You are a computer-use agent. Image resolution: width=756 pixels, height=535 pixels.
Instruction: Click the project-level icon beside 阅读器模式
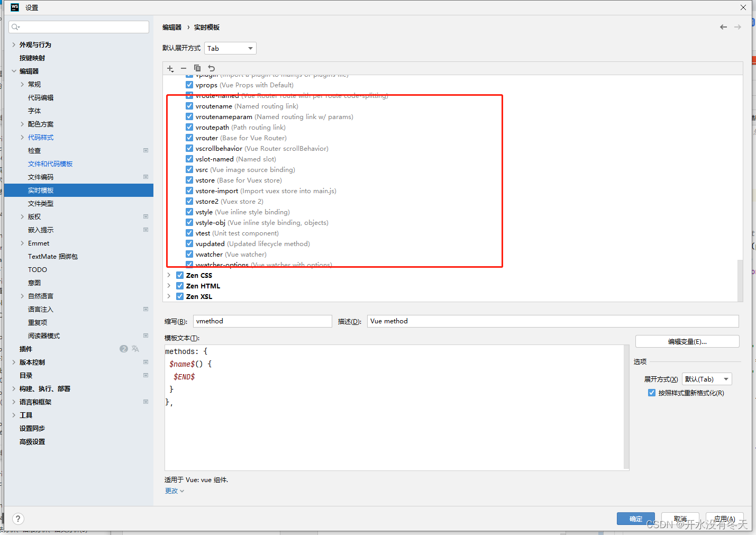[x=145, y=335]
